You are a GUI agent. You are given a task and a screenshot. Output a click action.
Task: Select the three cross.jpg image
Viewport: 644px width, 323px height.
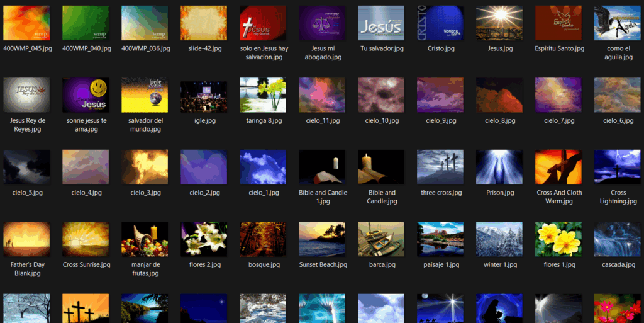[440, 167]
